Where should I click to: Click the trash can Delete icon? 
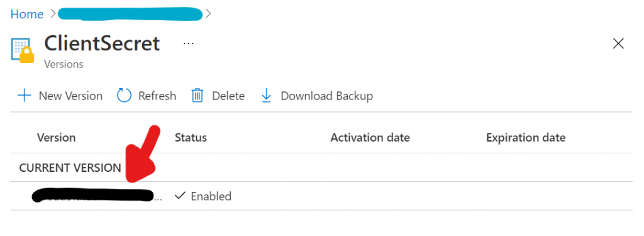[197, 96]
